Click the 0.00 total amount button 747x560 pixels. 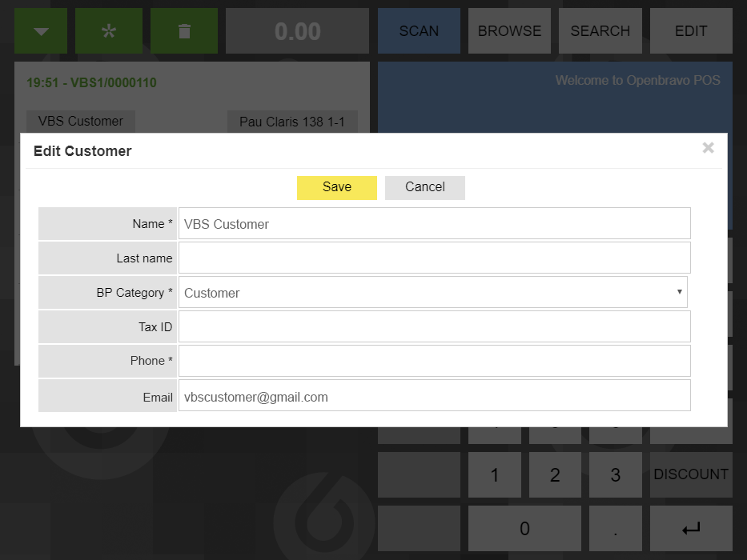pyautogui.click(x=297, y=31)
